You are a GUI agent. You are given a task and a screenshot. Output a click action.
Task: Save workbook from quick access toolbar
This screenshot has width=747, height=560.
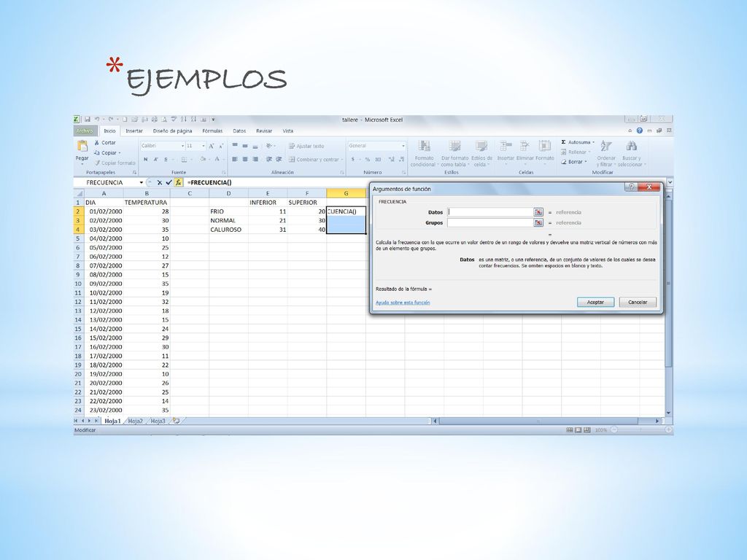point(88,120)
